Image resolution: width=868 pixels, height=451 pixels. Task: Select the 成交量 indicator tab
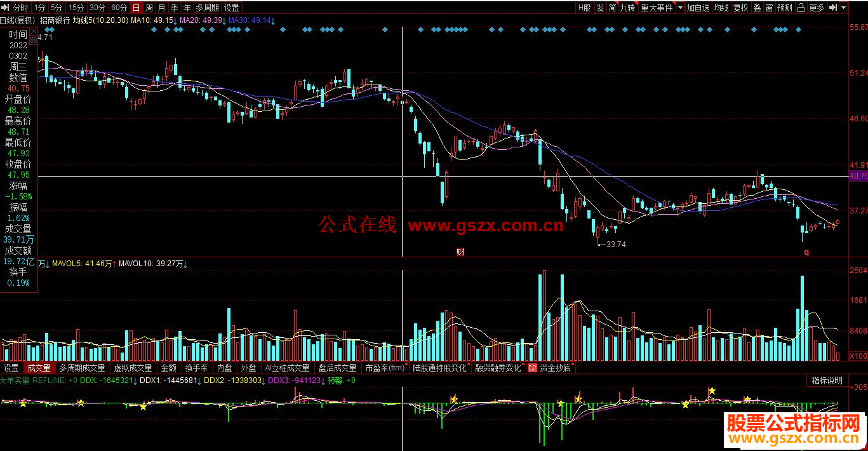39,368
